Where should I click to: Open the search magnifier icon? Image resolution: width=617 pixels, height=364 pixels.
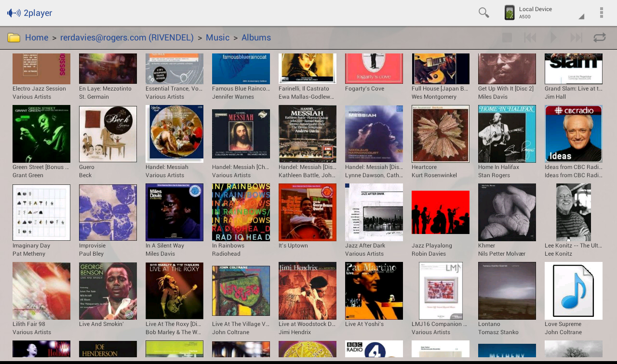[483, 13]
